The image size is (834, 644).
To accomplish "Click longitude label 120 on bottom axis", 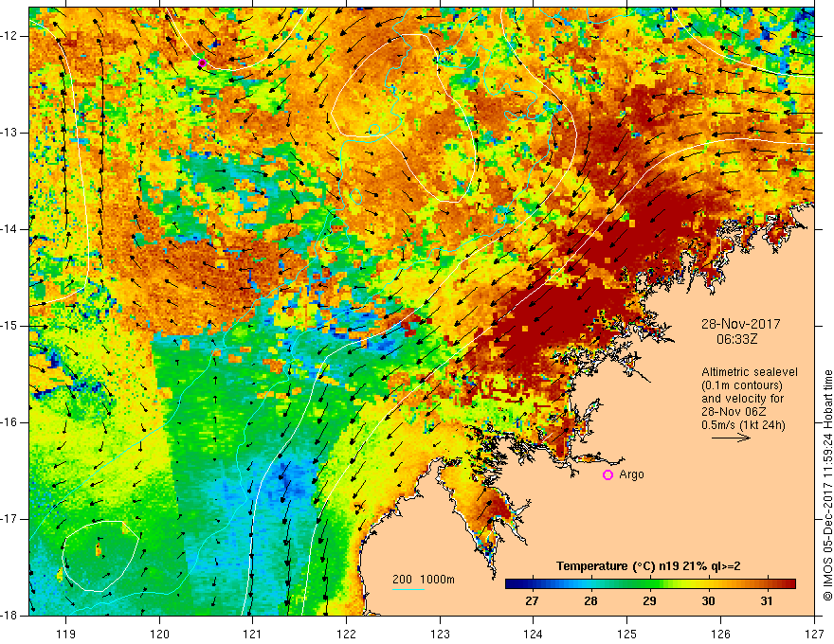I will [159, 634].
